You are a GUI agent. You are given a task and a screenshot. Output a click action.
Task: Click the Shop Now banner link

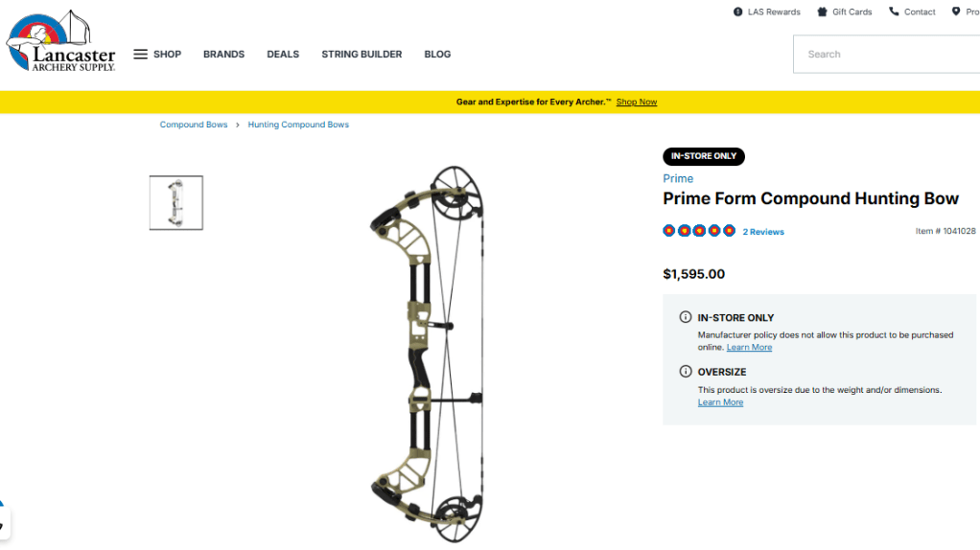pos(637,102)
